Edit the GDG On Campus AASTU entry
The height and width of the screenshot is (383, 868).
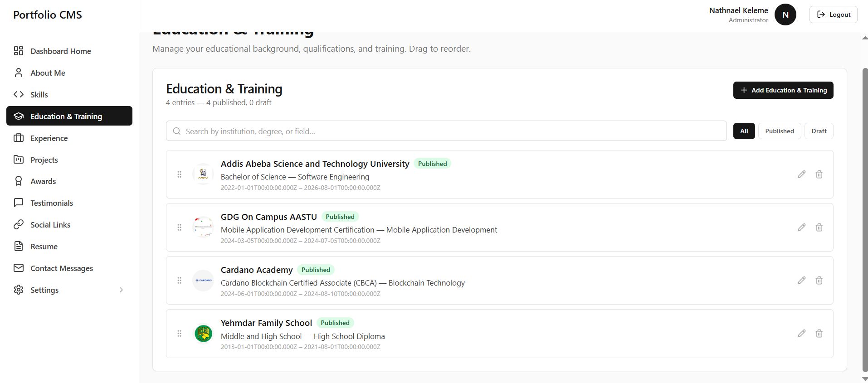[x=801, y=227]
